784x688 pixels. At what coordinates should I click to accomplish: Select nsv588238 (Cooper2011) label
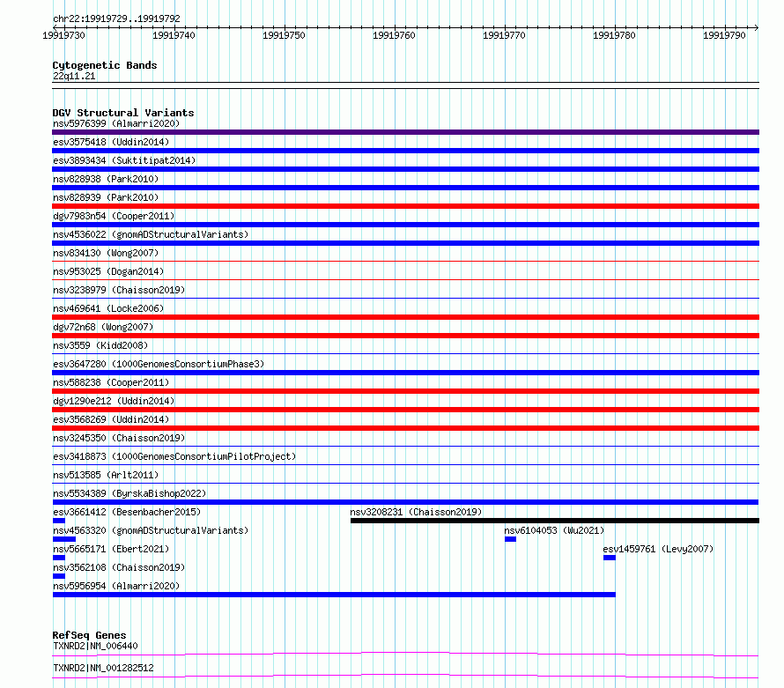coord(111,382)
